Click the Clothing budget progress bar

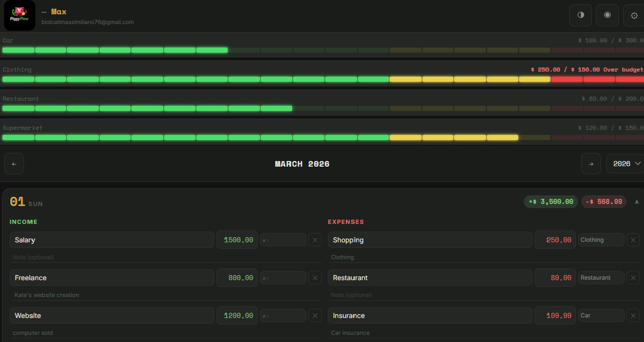pyautogui.click(x=323, y=79)
